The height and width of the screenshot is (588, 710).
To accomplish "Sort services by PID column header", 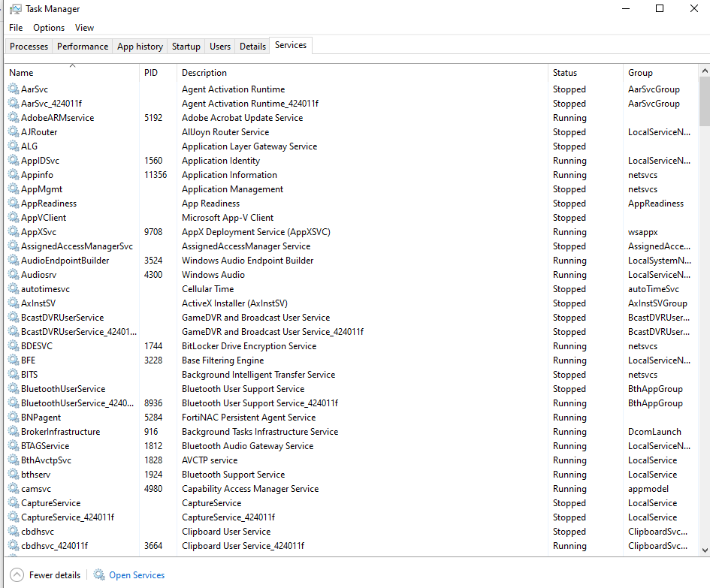I will [158, 72].
